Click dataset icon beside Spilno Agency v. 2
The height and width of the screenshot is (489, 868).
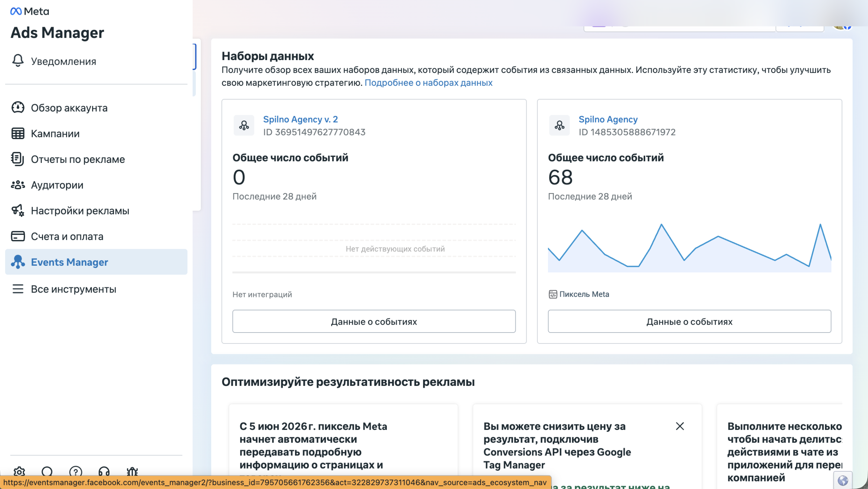tap(244, 126)
